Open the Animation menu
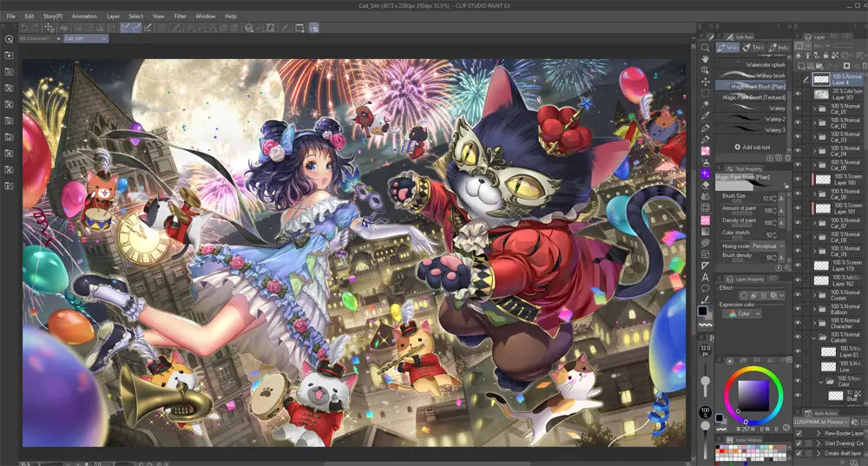This screenshot has height=466, width=868. click(x=84, y=16)
